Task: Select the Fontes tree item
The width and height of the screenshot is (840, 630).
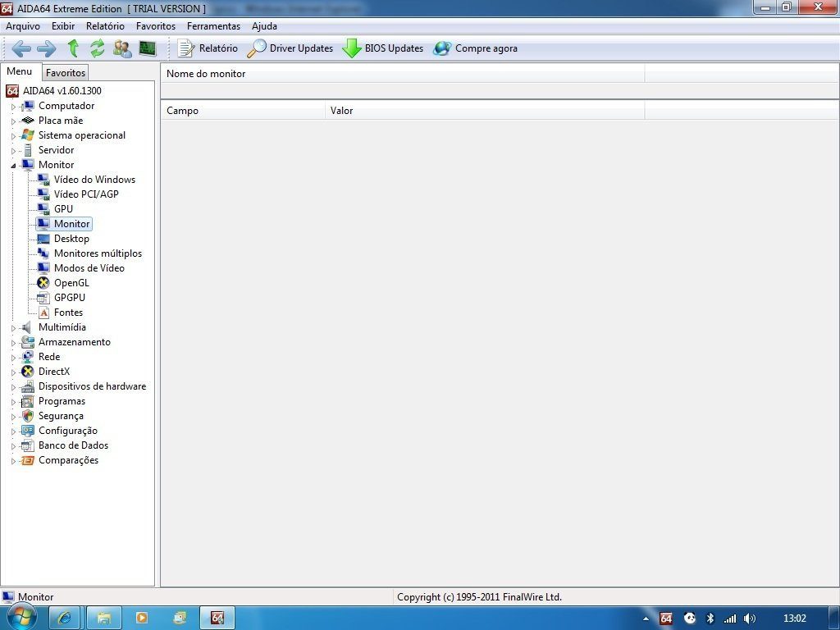Action: tap(68, 313)
